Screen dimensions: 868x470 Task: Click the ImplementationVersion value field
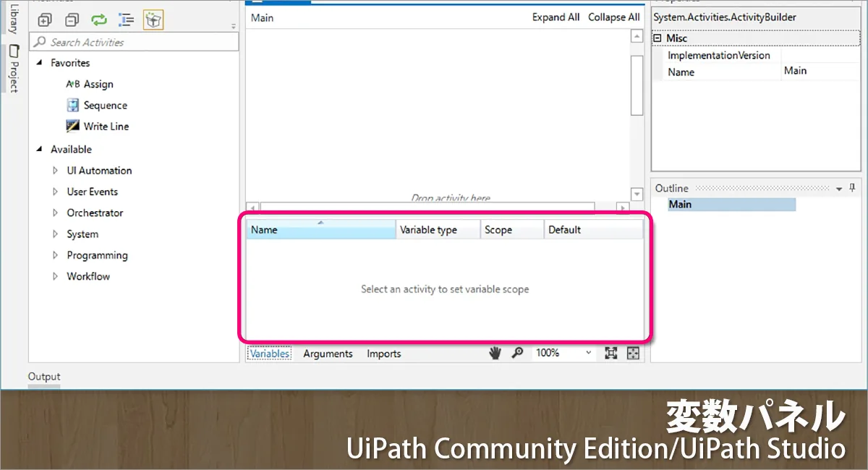820,55
